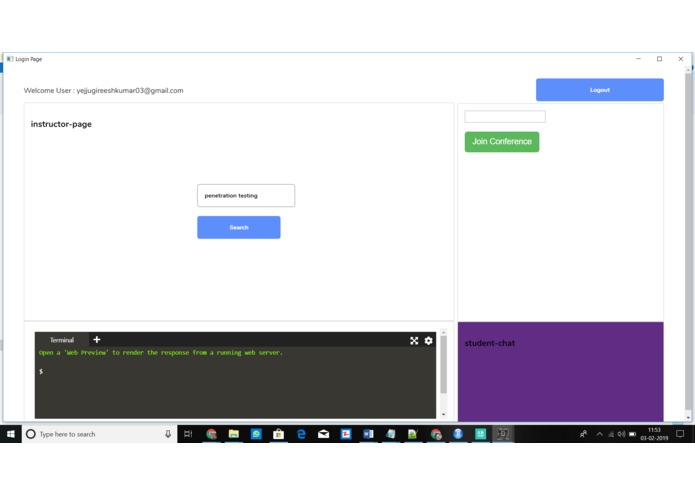The height and width of the screenshot is (494, 695).
Task: Open the Mail app from the taskbar
Action: click(x=324, y=434)
